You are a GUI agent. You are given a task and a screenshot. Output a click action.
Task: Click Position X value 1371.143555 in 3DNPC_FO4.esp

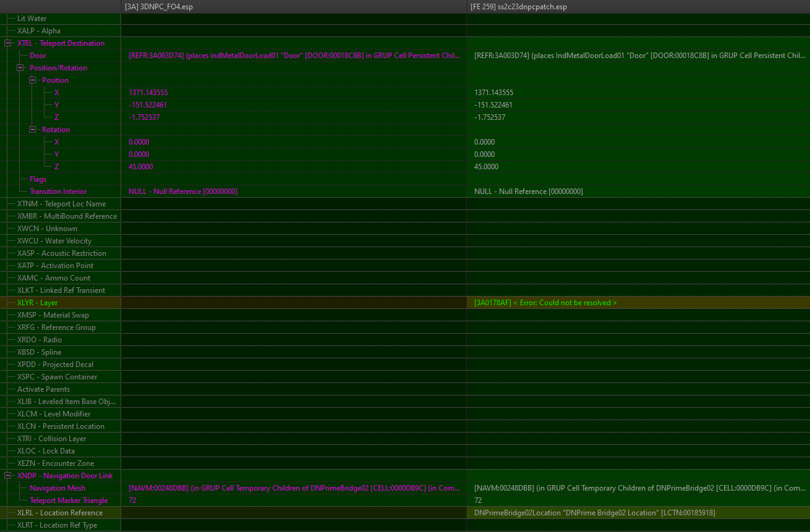[148, 93]
